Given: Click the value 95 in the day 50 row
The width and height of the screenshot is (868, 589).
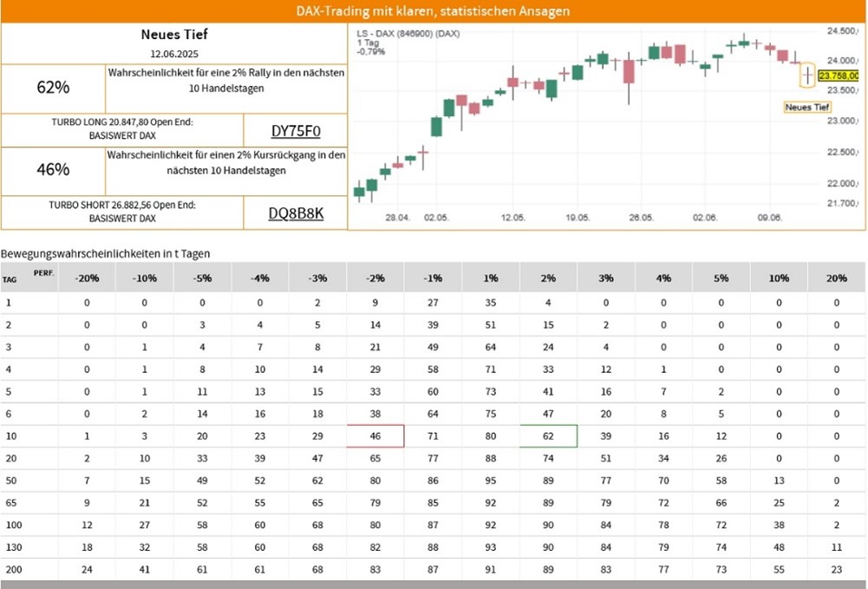Looking at the screenshot, I should coord(491,481).
